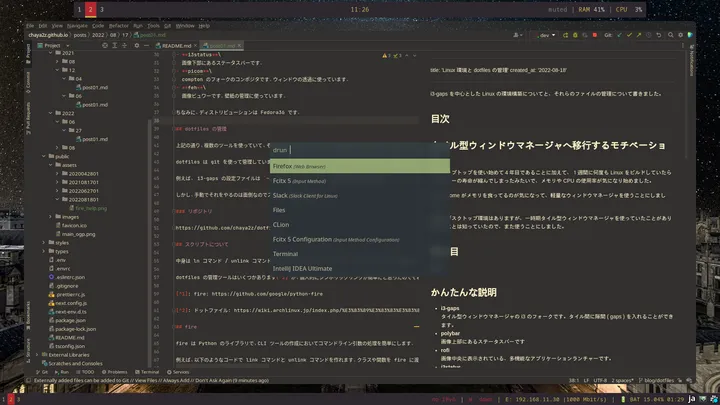Image resolution: width=720 pixels, height=405 pixels.
Task: Open the user account dropdown in toolbar
Action: (x=518, y=35)
